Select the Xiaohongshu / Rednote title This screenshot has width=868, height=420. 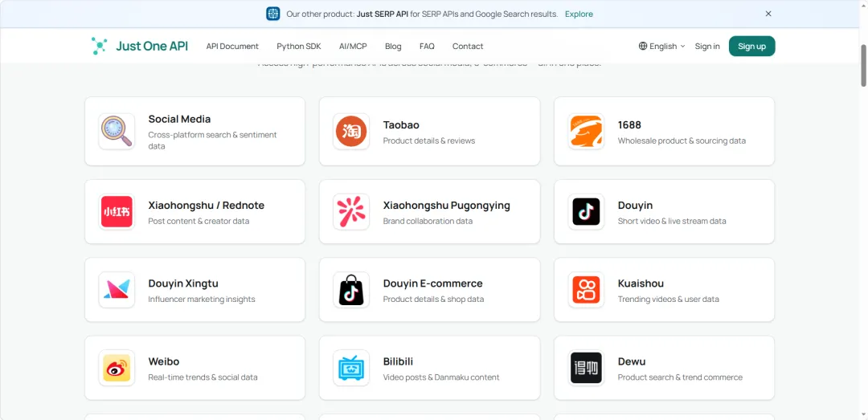click(x=207, y=206)
